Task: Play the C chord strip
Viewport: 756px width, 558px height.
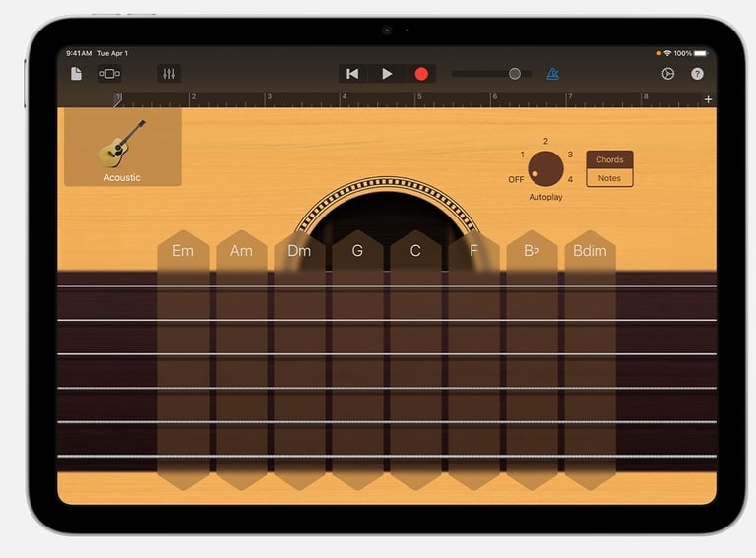Action: point(415,360)
